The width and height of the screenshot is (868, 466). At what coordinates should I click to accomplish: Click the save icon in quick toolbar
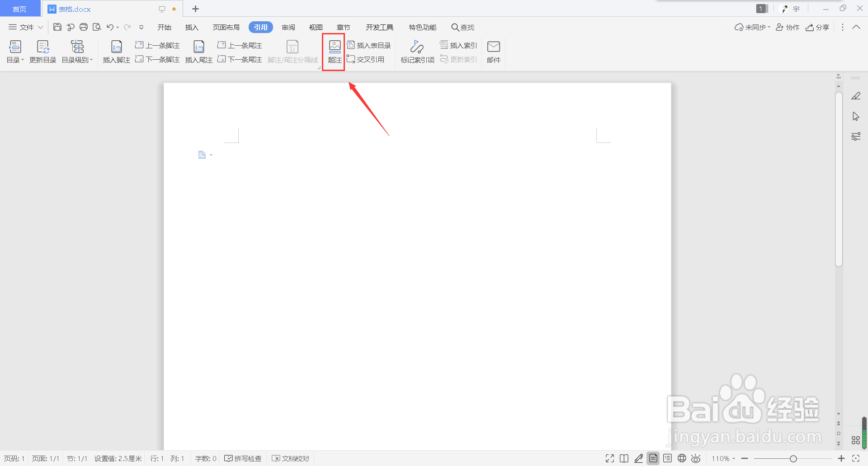click(57, 27)
